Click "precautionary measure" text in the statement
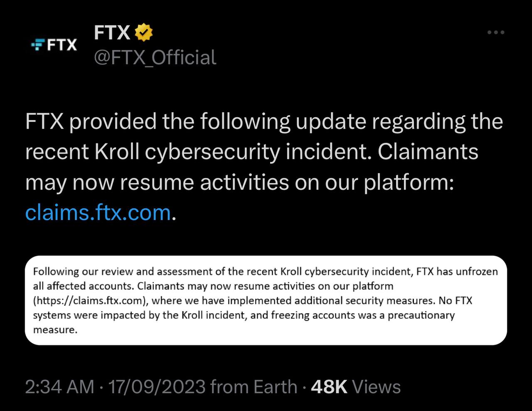The image size is (532, 411). [x=421, y=315]
